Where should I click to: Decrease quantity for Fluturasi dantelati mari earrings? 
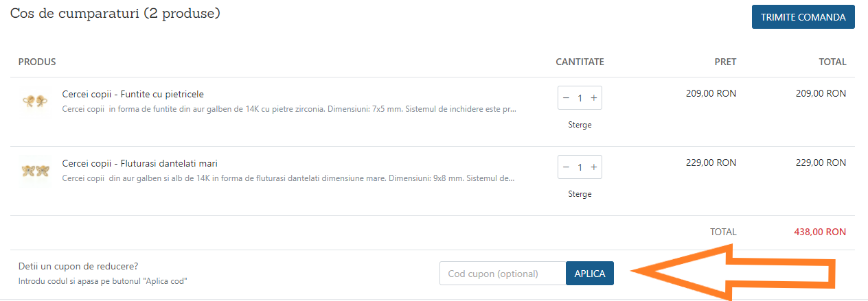566,167
